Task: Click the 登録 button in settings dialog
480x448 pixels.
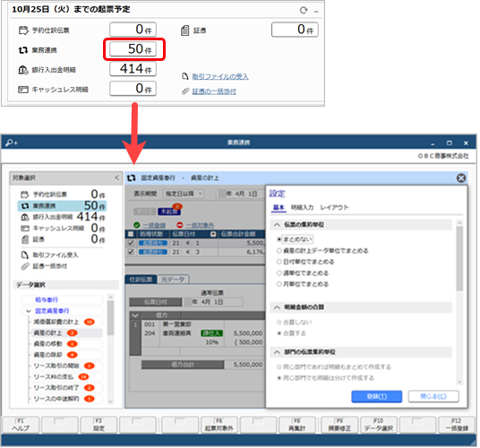Action: pyautogui.click(x=376, y=397)
